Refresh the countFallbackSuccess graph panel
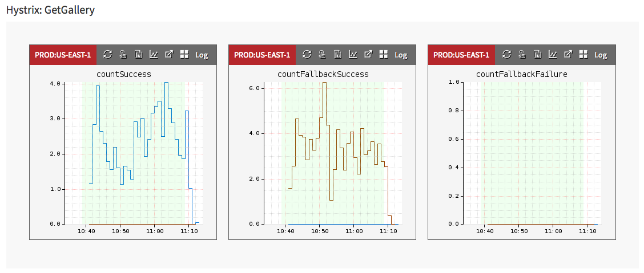This screenshot has height=273, width=644. tap(307, 55)
